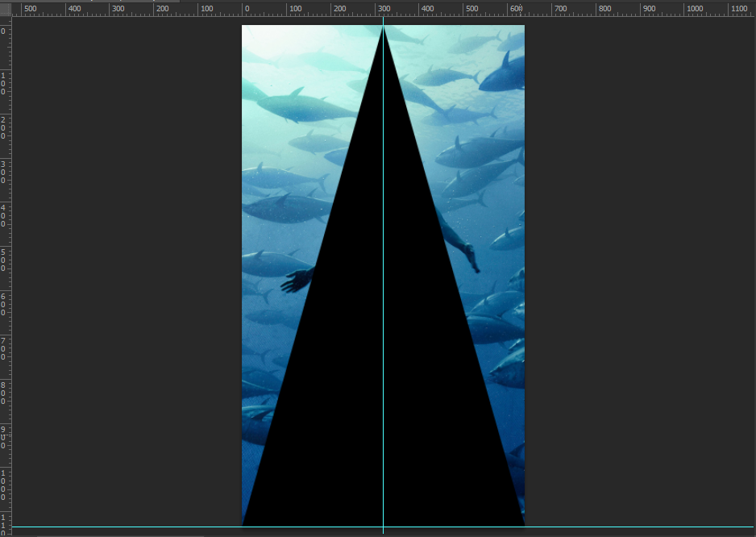Click the 800 mark on the vertical ruler
Image resolution: width=756 pixels, height=537 pixels.
5,393
